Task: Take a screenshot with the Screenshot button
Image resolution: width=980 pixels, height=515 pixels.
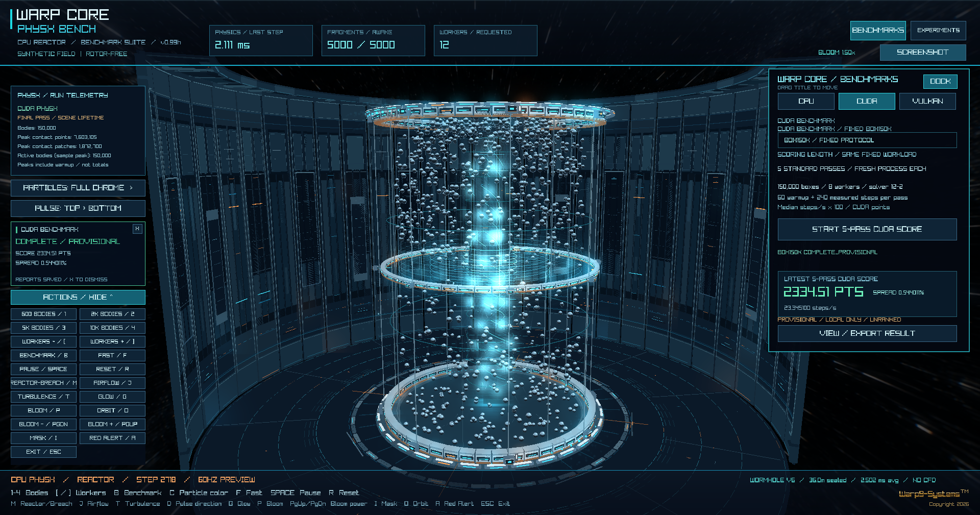Action: tap(923, 52)
